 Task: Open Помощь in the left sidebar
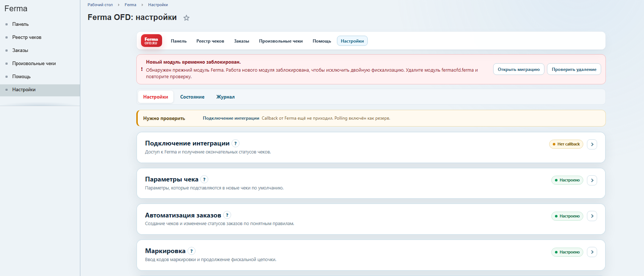21,77
